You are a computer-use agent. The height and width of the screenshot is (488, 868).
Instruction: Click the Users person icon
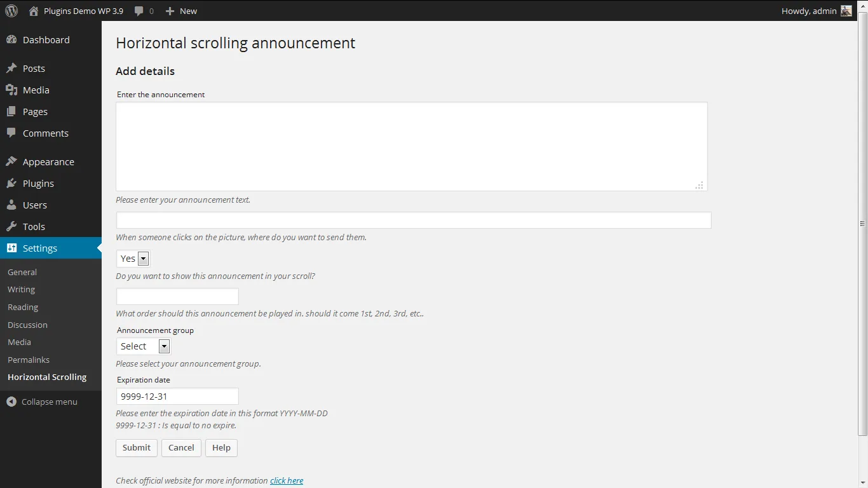click(x=11, y=205)
